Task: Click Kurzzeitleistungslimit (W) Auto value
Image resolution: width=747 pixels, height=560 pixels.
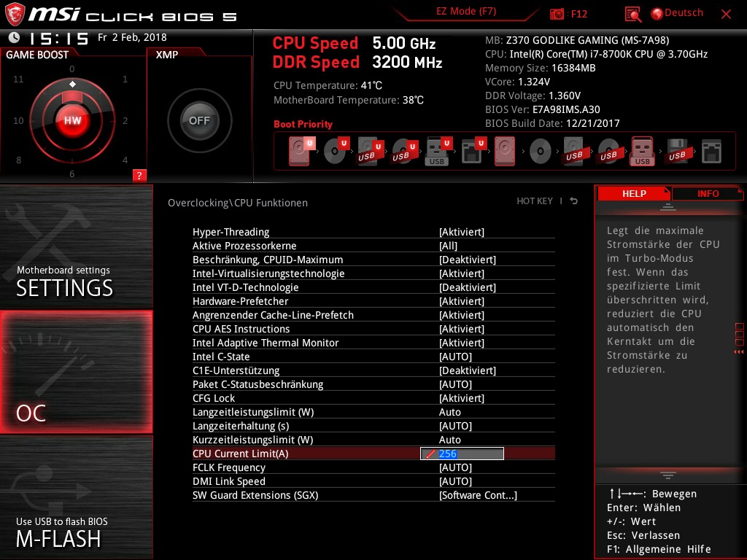Action: 449,440
